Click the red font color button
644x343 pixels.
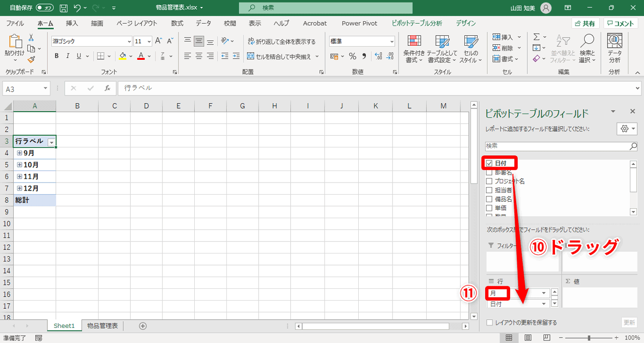point(141,56)
